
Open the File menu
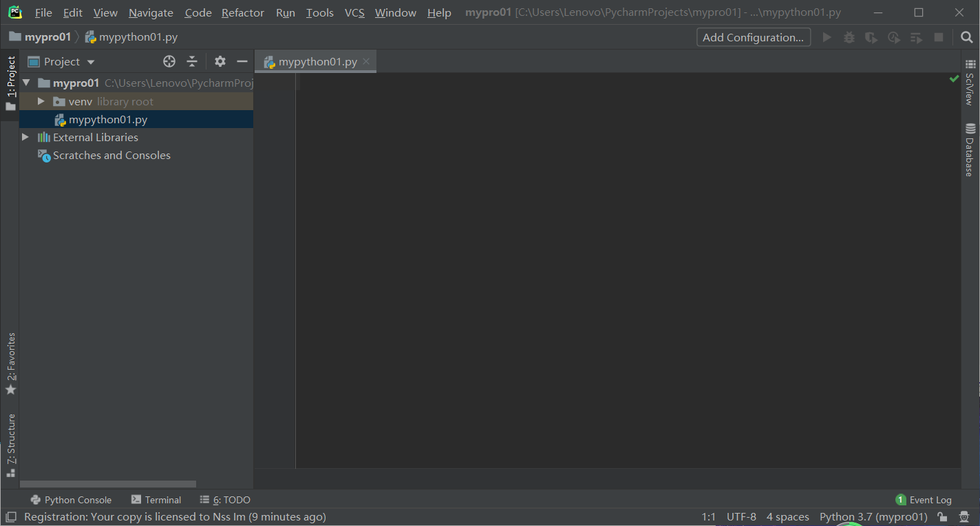(x=43, y=12)
